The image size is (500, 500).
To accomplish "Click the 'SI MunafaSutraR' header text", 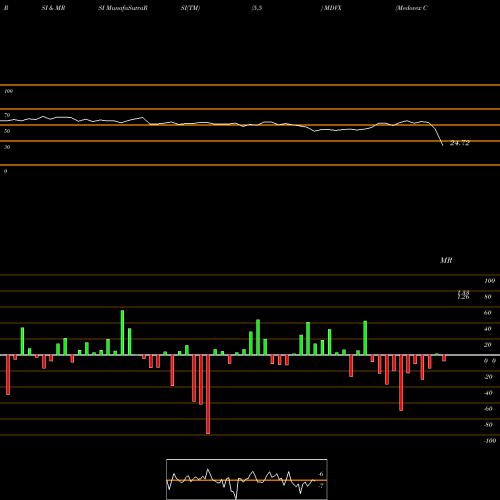I will point(123,8).
